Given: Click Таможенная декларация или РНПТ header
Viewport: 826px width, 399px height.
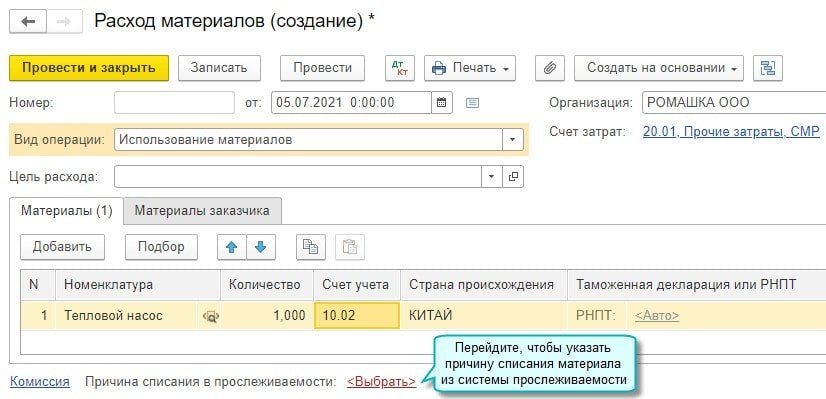Looking at the screenshot, I should (696, 285).
